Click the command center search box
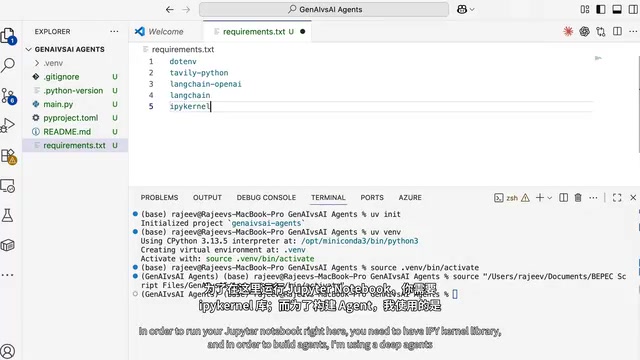This screenshot has width=640, height=360. click(x=324, y=9)
